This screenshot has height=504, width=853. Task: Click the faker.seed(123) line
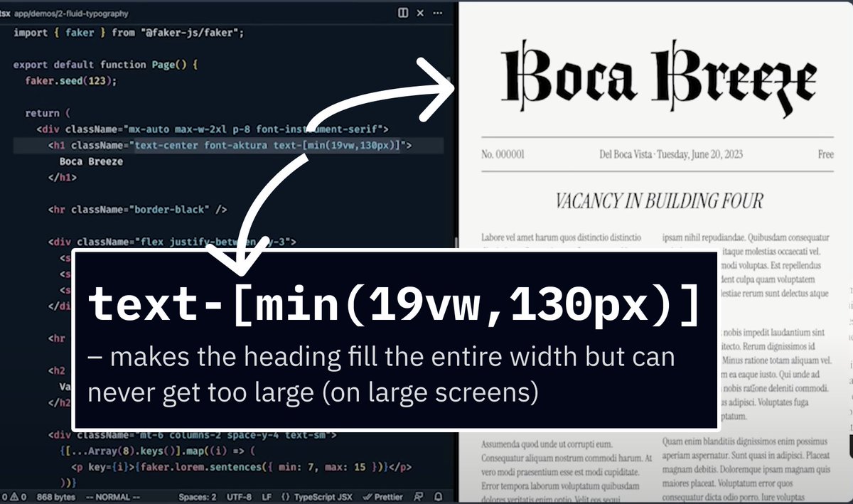pos(70,80)
